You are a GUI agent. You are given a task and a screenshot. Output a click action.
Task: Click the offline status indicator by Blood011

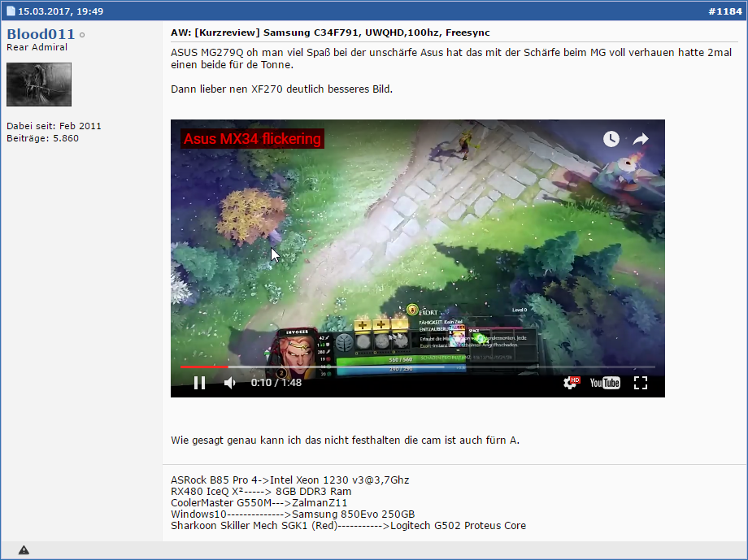82,35
